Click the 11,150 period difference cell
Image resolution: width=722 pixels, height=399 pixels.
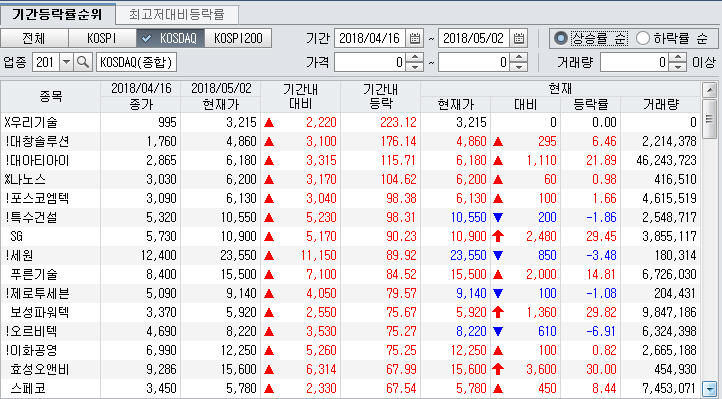[319, 255]
